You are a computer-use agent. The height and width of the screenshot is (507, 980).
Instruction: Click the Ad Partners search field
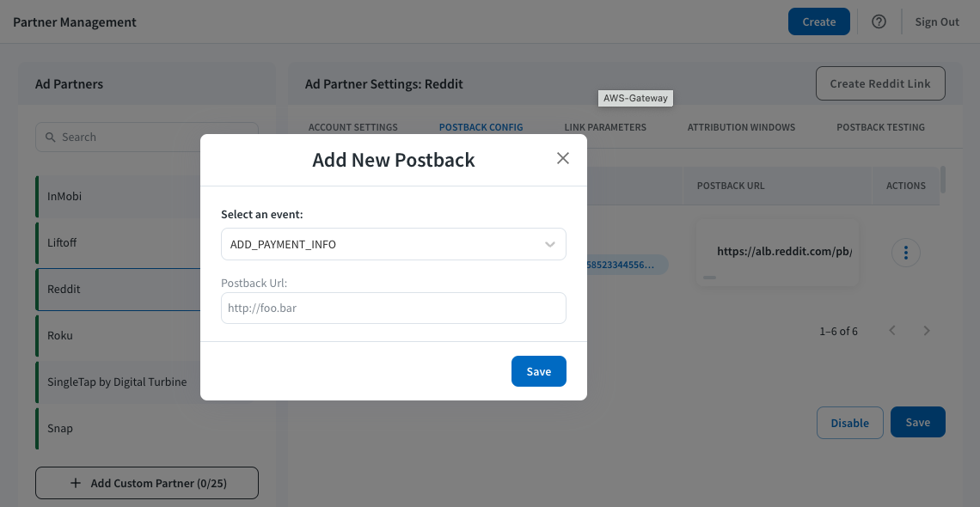pos(147,137)
